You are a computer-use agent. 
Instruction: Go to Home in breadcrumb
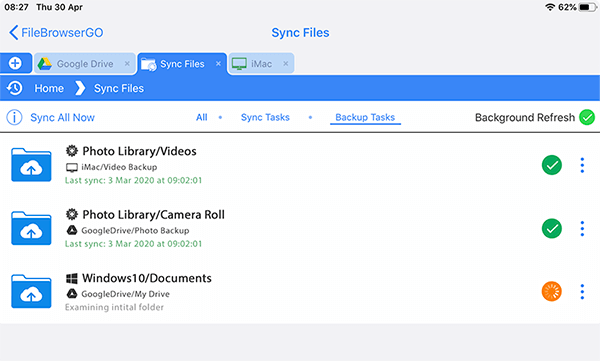[49, 88]
